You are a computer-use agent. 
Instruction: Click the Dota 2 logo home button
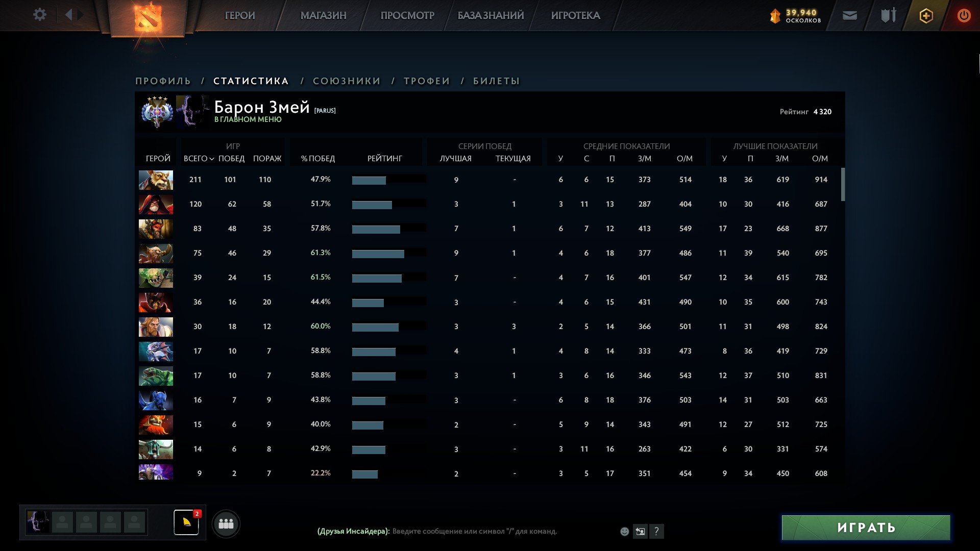tap(148, 17)
